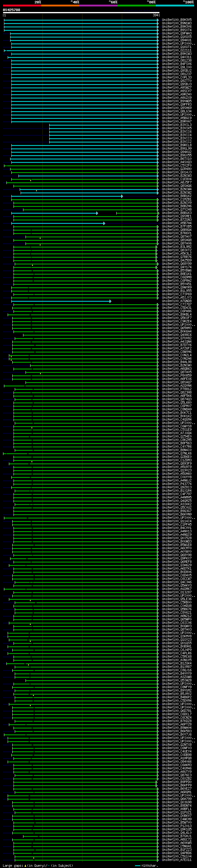Image resolution: width=197 pixels, height=868 pixels.
Task: Click the UniRef100_B8E1K1 label
Action: click(177, 274)
